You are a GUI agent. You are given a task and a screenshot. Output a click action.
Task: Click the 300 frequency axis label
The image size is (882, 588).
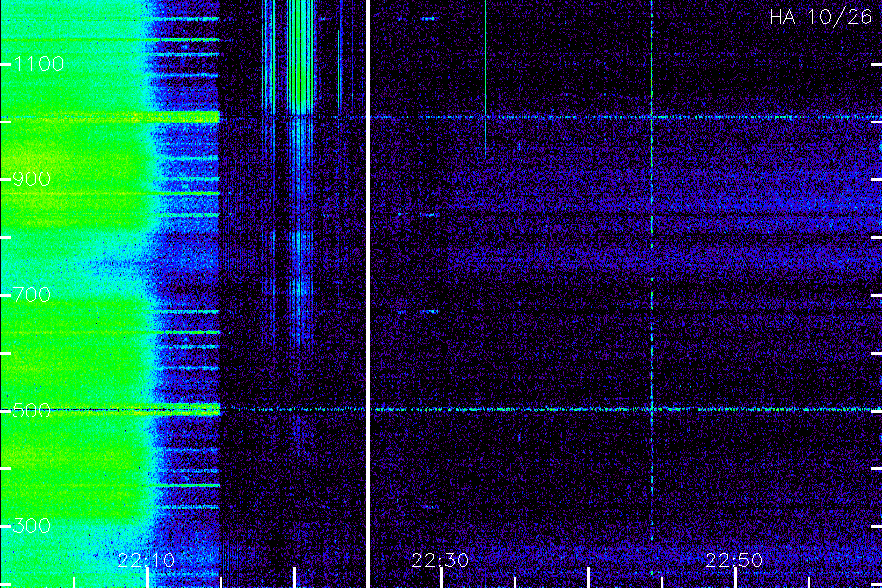click(31, 526)
